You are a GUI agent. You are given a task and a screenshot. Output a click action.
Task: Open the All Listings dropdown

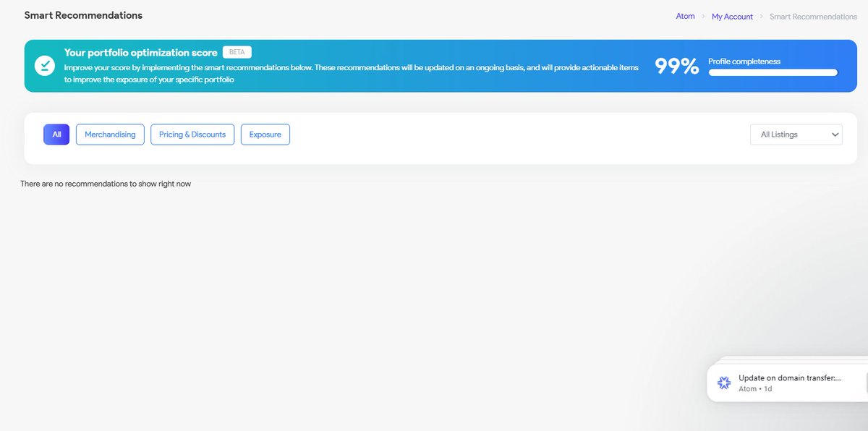click(x=796, y=135)
